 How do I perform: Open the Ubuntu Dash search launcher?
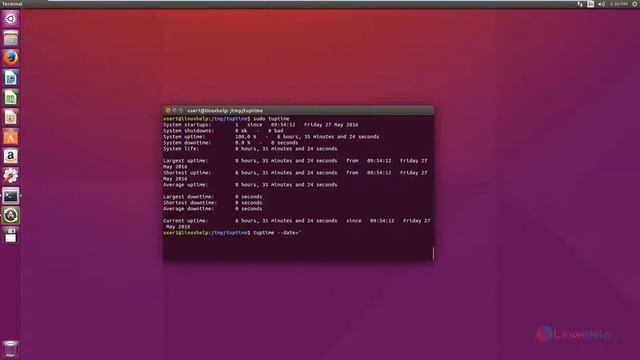[x=11, y=19]
